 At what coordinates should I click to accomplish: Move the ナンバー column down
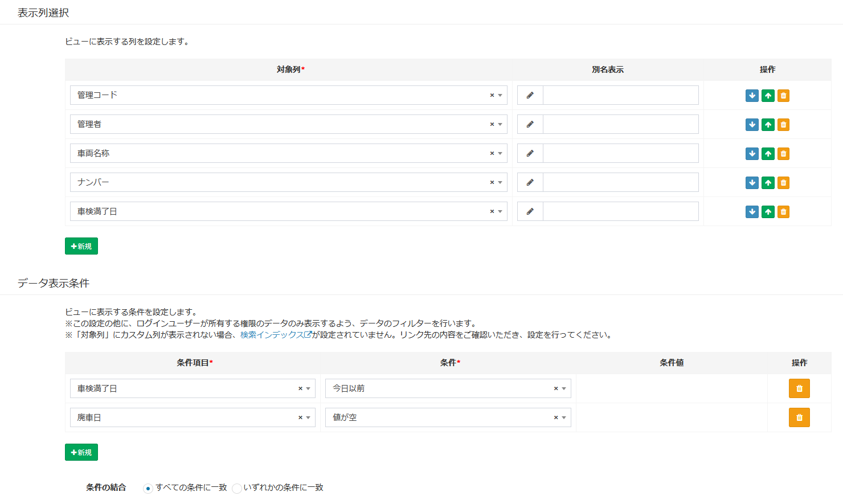[x=752, y=183]
